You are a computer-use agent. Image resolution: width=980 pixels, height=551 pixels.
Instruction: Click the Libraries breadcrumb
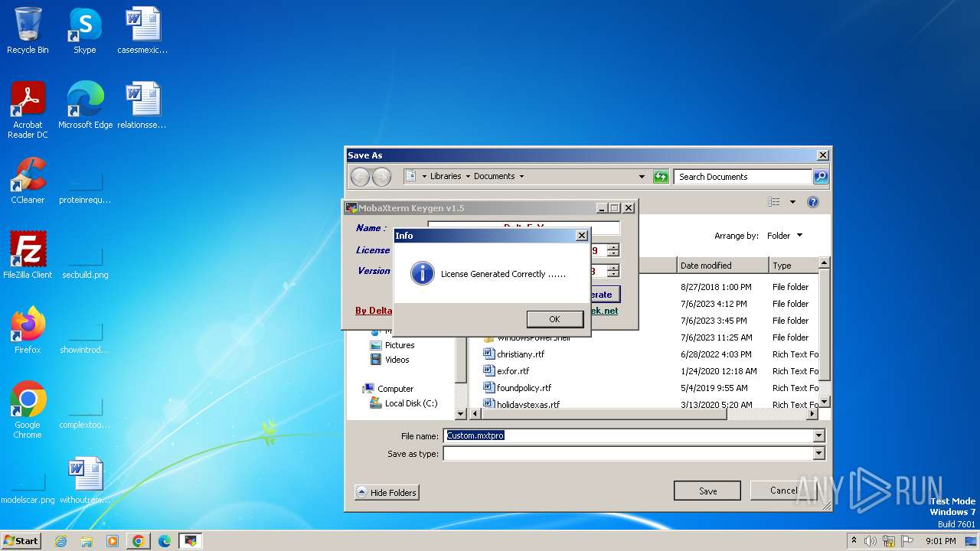pos(446,176)
